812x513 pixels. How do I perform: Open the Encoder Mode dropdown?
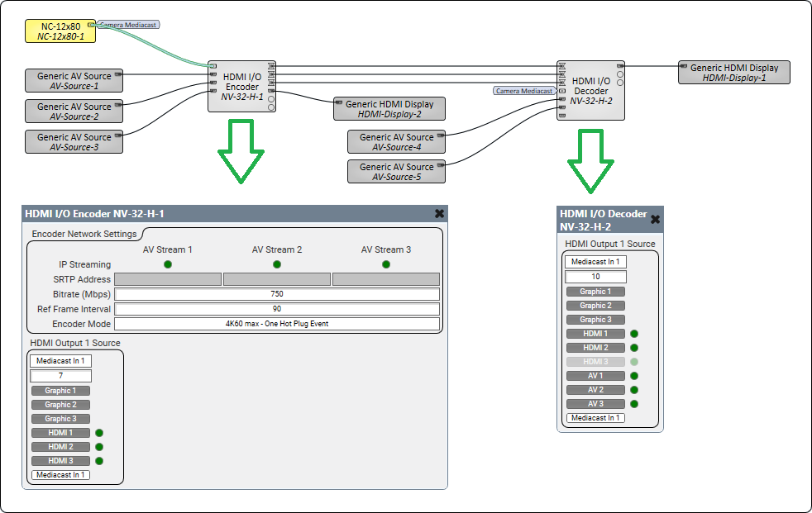277,324
